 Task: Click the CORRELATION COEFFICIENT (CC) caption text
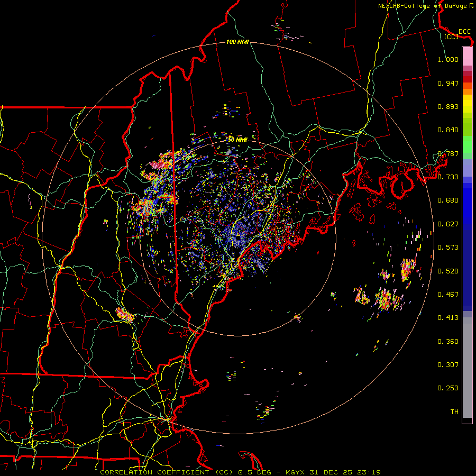(167, 472)
